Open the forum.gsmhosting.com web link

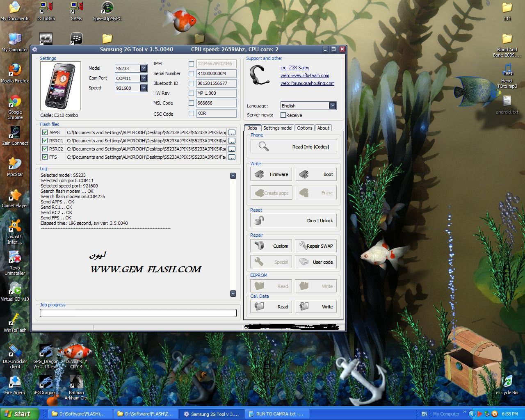pyautogui.click(x=308, y=83)
